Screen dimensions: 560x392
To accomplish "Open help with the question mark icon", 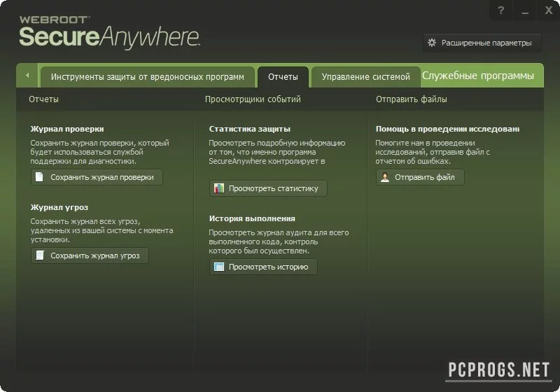I will click(501, 10).
